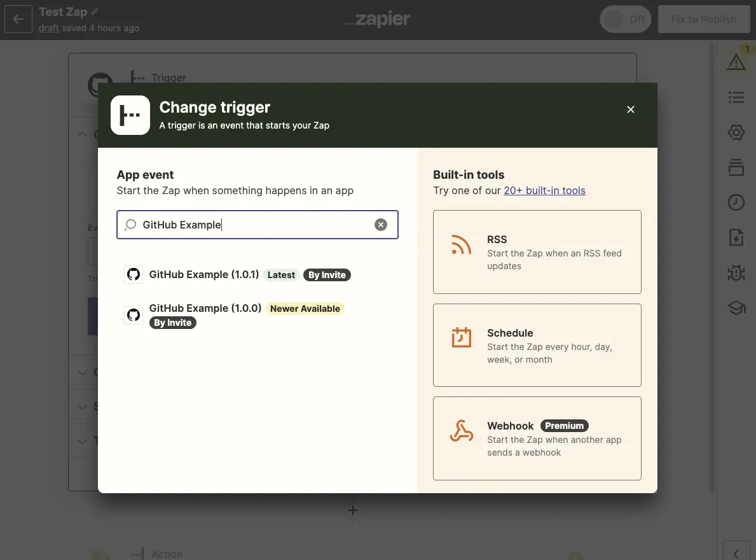Add a step with the plus button
The image size is (756, 560).
[x=353, y=510]
